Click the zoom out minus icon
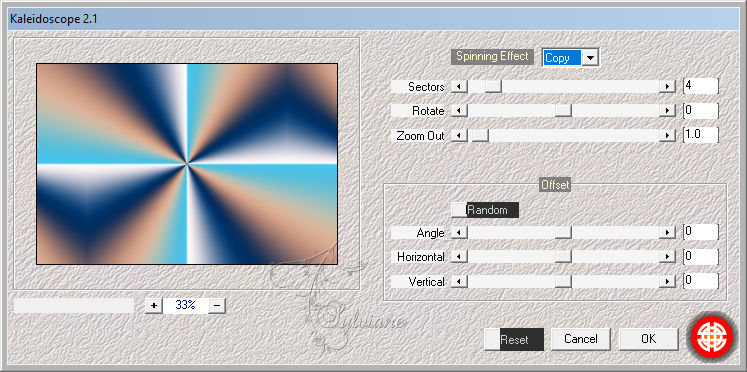Image resolution: width=747 pixels, height=372 pixels. coord(217,305)
